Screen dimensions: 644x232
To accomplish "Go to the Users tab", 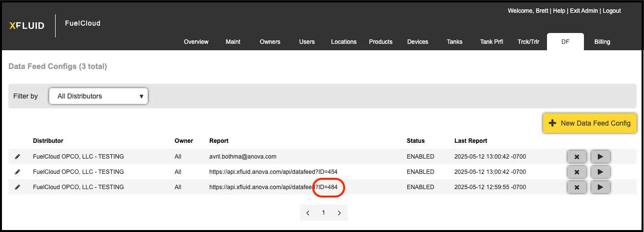I will point(307,42).
